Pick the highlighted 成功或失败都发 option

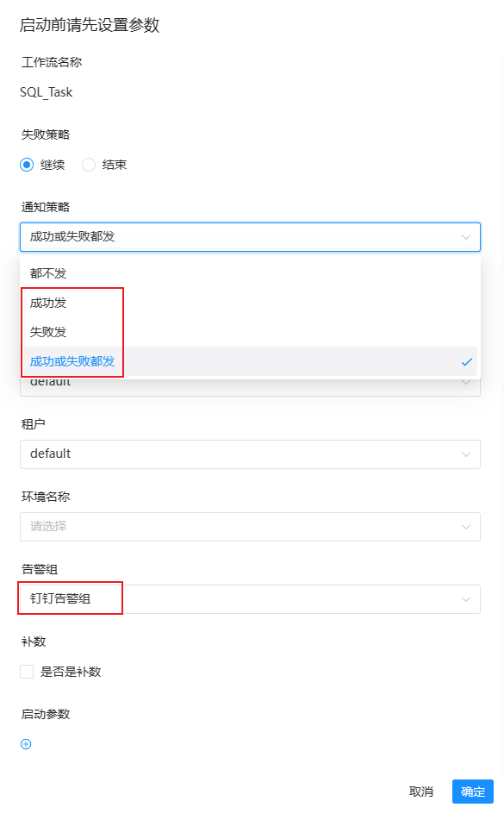click(250, 361)
